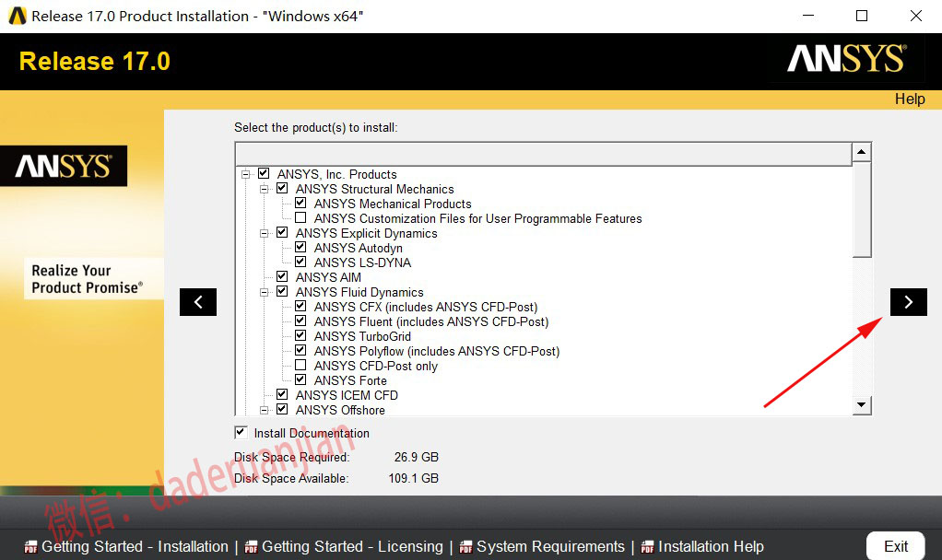942x560 pixels.
Task: Select ANSYS Polyflow tree label
Action: point(437,351)
